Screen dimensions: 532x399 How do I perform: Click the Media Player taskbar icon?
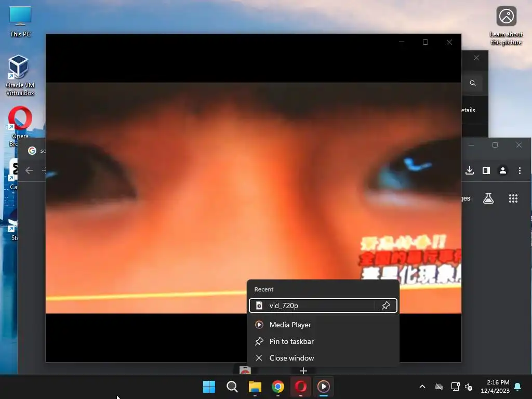click(x=323, y=387)
